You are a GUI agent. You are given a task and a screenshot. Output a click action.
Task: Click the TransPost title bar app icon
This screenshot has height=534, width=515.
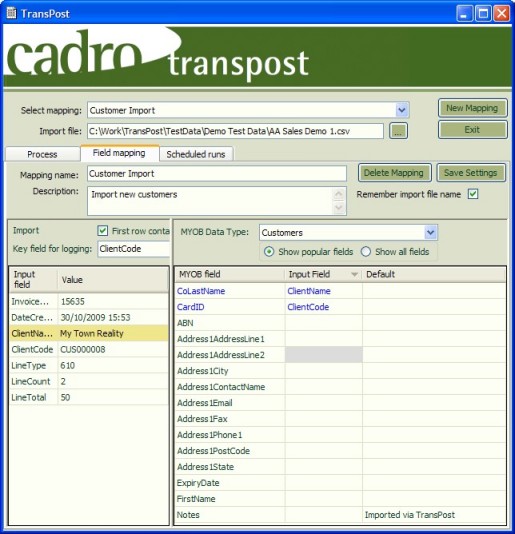point(11,13)
